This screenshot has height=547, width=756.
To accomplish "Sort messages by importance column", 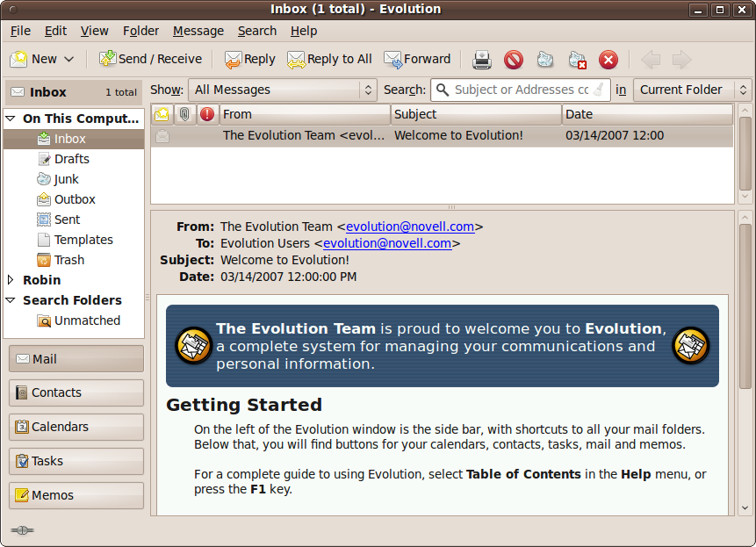I will click(x=207, y=114).
